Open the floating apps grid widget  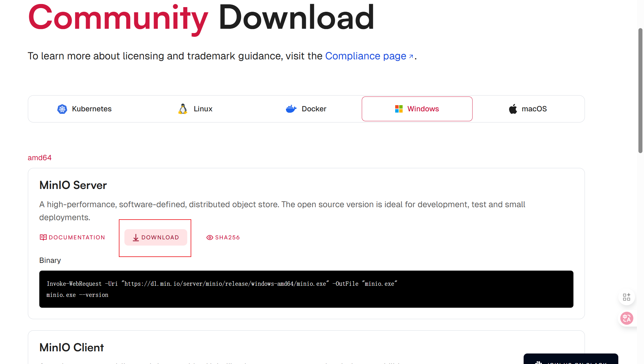click(x=627, y=297)
